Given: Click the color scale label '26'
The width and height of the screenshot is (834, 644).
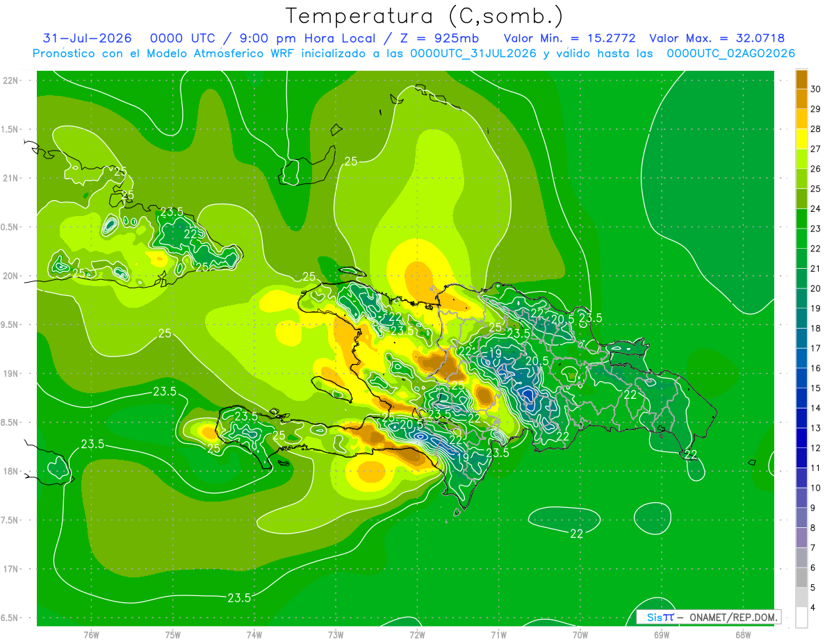Looking at the screenshot, I should pyautogui.click(x=815, y=169).
